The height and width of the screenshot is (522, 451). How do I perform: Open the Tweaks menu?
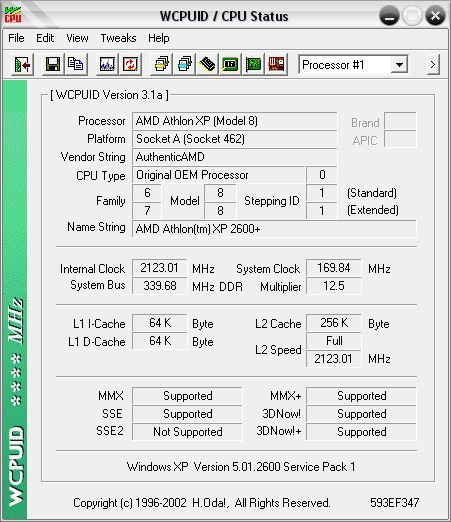118,38
